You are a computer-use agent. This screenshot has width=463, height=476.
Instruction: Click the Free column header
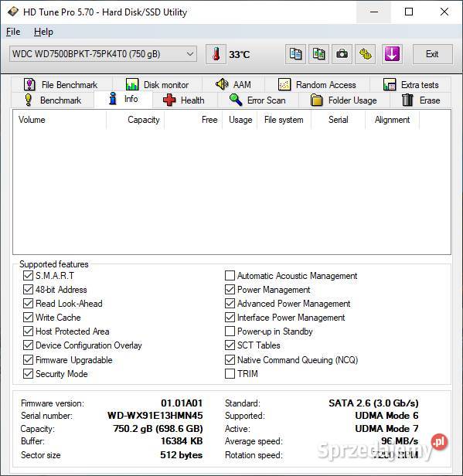pyautogui.click(x=193, y=120)
